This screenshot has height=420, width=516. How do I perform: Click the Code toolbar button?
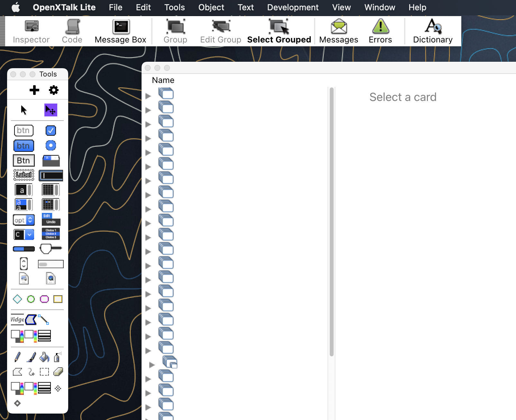coord(72,31)
